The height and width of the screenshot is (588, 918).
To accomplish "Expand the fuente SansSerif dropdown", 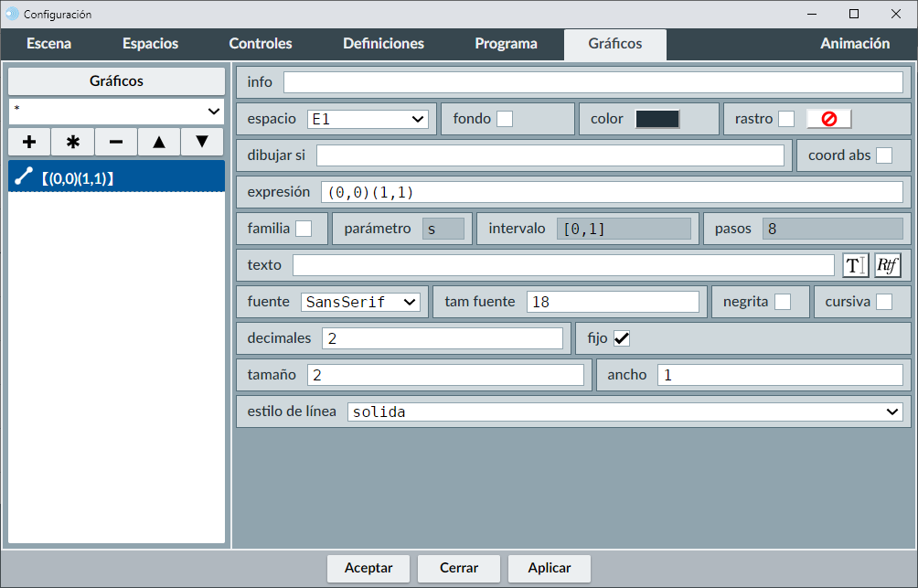I will coord(359,302).
